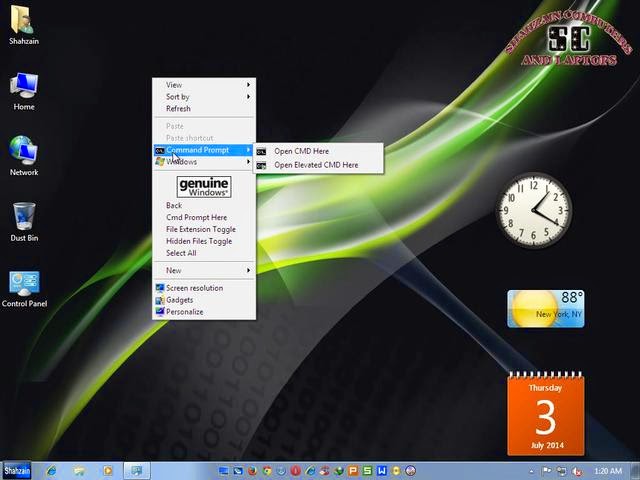Expand the Sort by submenu
The height and width of the screenshot is (480, 640).
tap(204, 97)
